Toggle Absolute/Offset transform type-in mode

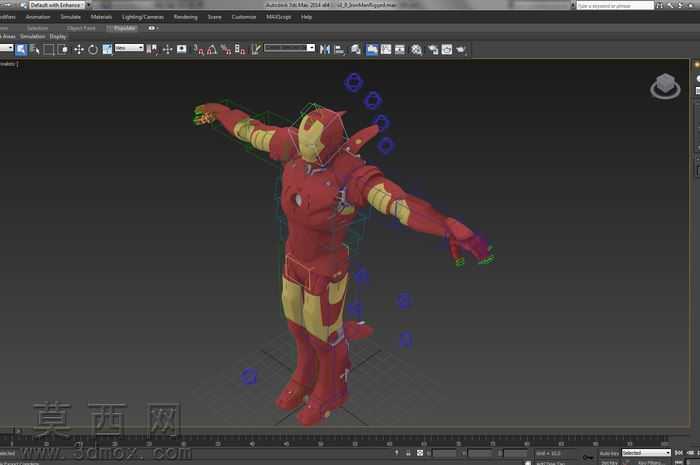(x=420, y=453)
